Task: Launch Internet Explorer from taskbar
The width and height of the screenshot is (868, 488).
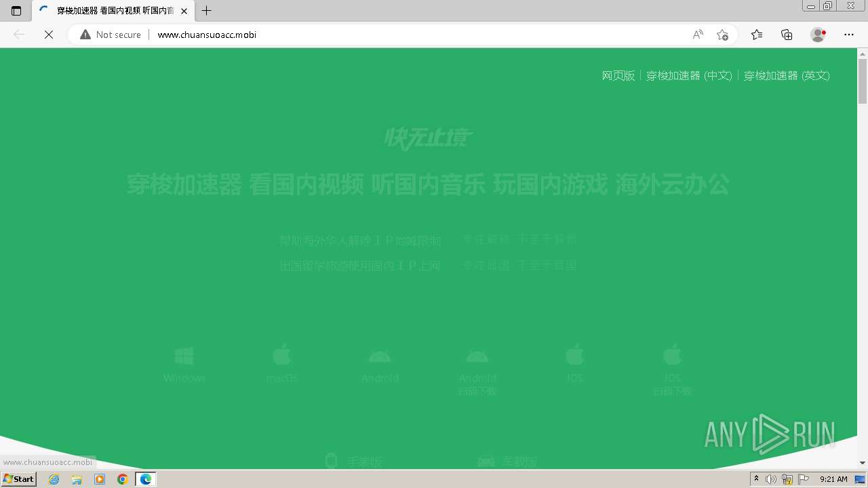Action: pos(54,479)
